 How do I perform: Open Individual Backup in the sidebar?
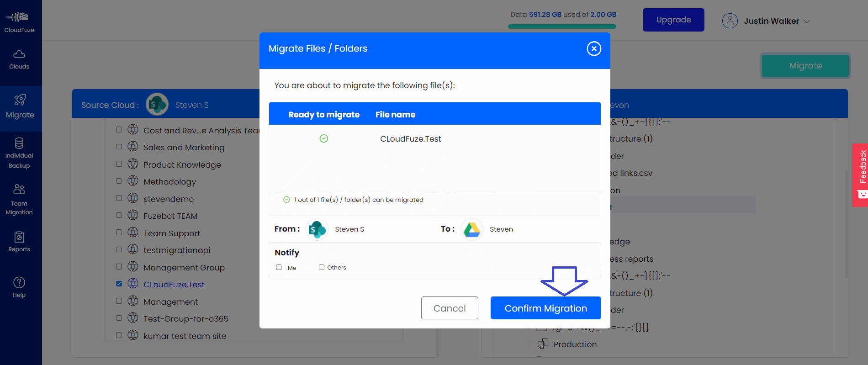click(x=19, y=153)
